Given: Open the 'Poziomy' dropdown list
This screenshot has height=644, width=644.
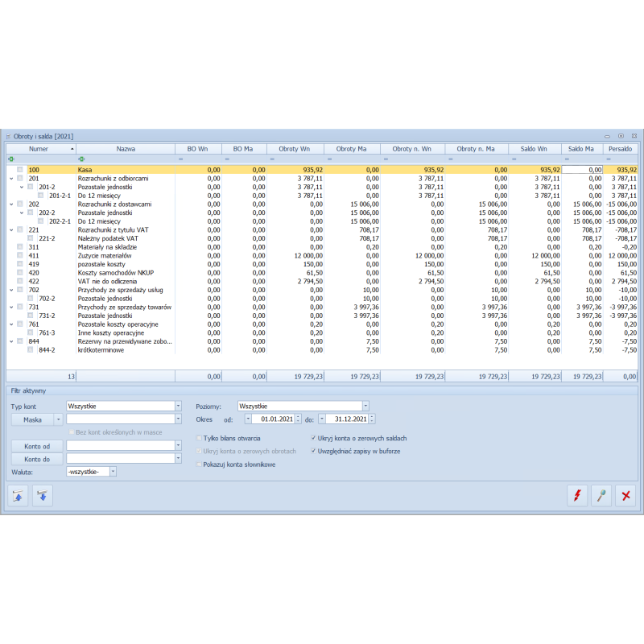Looking at the screenshot, I should click(365, 407).
